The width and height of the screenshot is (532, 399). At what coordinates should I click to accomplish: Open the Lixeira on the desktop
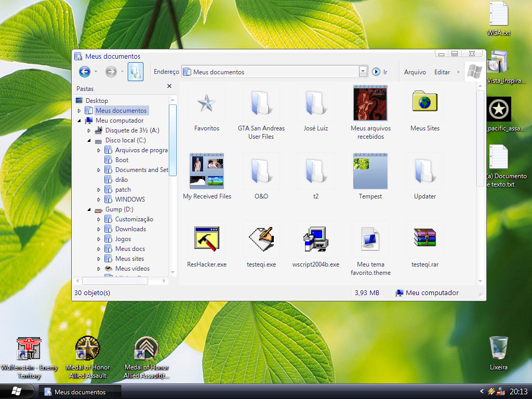pyautogui.click(x=498, y=348)
